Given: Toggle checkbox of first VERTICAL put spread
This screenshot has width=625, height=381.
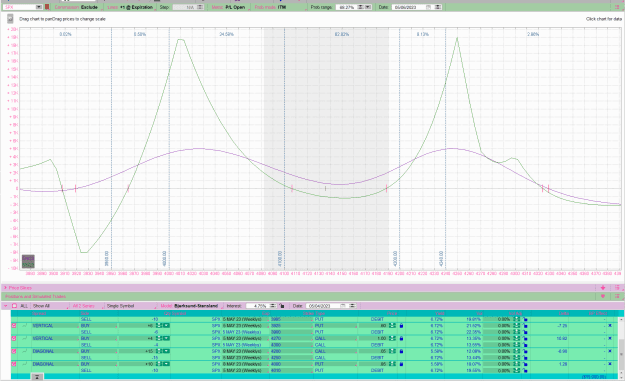Looking at the screenshot, I should (x=14, y=326).
